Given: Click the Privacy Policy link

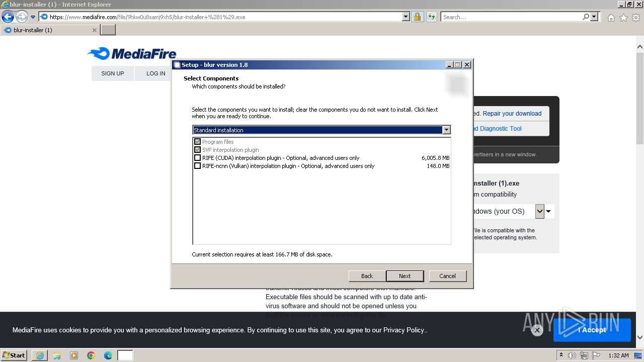Looking at the screenshot, I should [404, 330].
